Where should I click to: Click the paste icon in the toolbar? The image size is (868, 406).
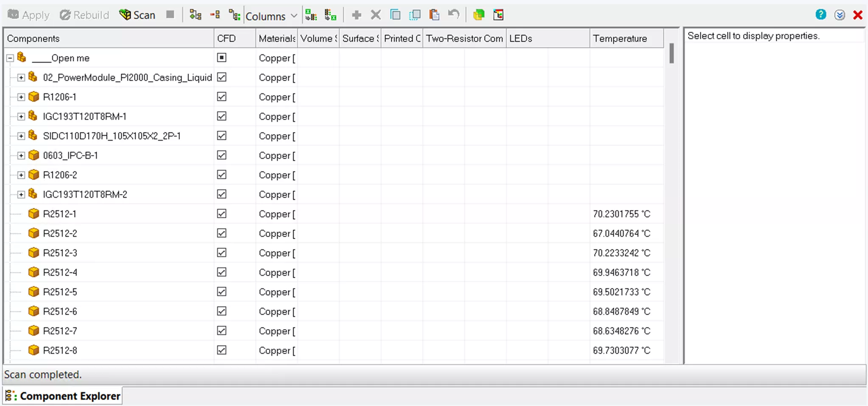[x=433, y=14]
